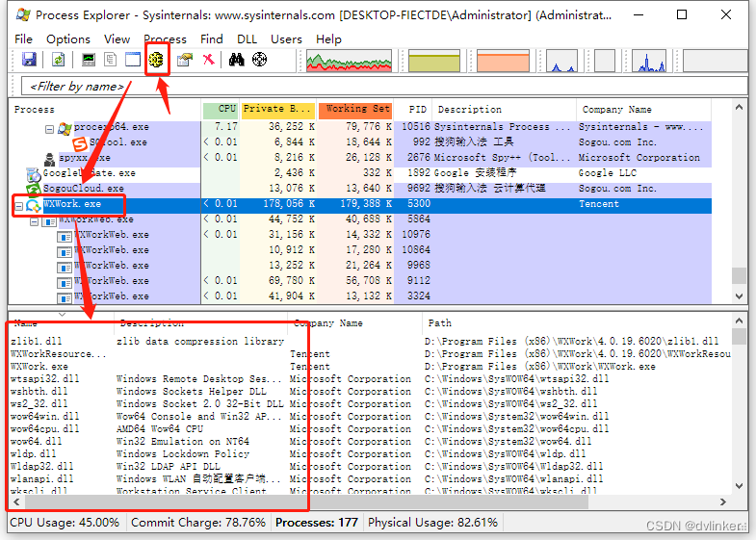Screen dimensions: 756x540
Task: Collapse the procexp64.exe tree node
Action: (49, 129)
